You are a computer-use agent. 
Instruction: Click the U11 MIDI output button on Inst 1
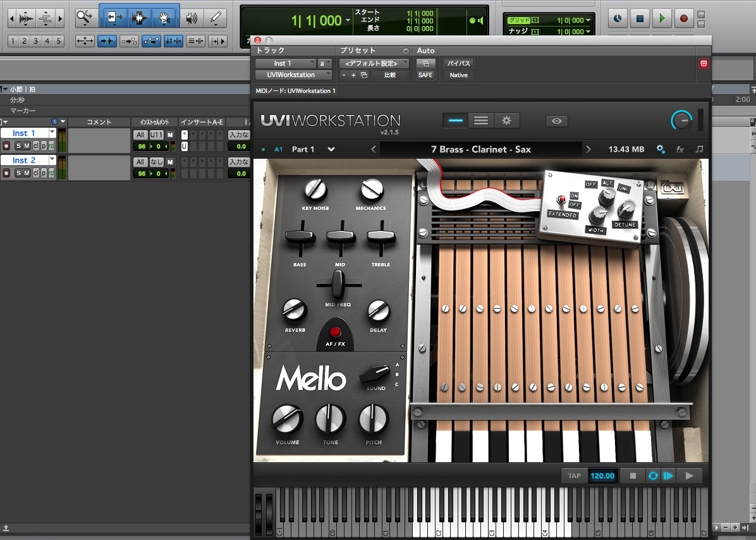pyautogui.click(x=156, y=135)
